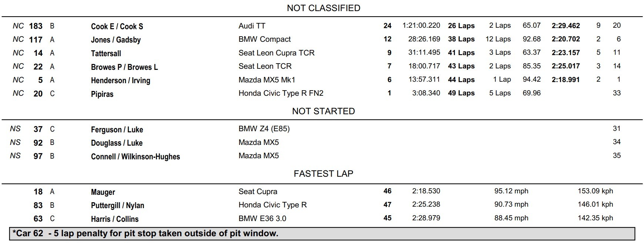Click Jones / Gadsby driver name
This screenshot has width=644, height=244.
tap(116, 40)
